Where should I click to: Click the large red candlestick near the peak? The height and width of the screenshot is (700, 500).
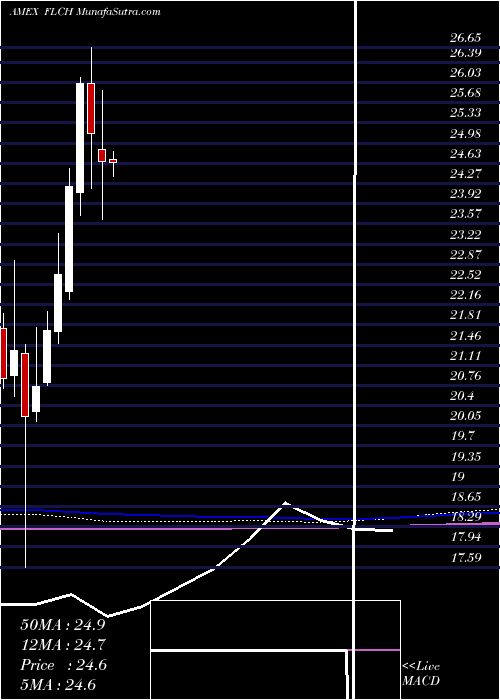(91, 108)
